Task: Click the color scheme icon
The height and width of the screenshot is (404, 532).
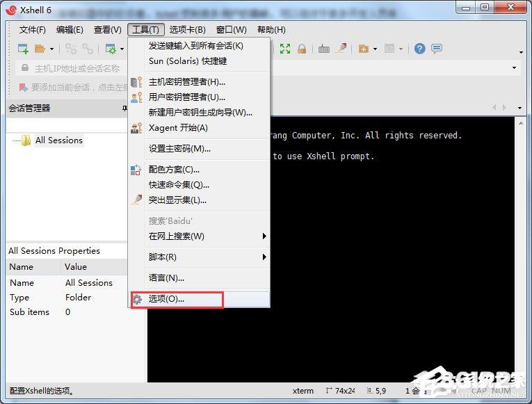Action: (x=136, y=170)
